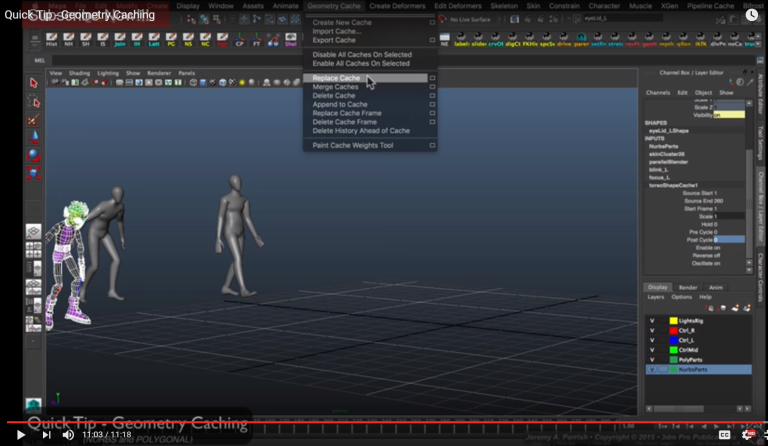
Task: Click the FKHlx script shelf icon
Action: (529, 40)
